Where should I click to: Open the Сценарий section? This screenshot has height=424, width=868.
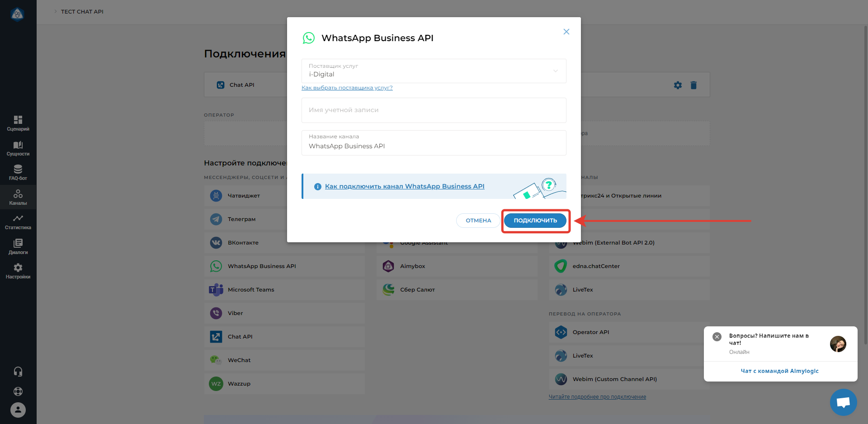18,123
